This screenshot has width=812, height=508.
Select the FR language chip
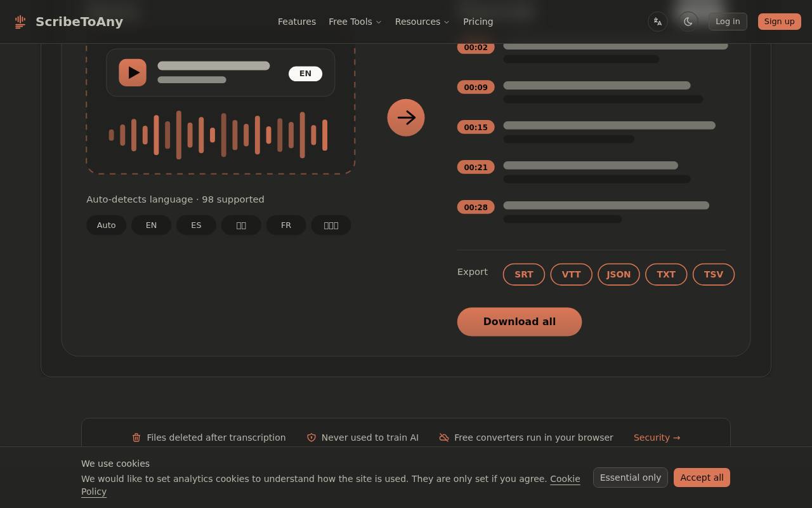[x=286, y=225]
